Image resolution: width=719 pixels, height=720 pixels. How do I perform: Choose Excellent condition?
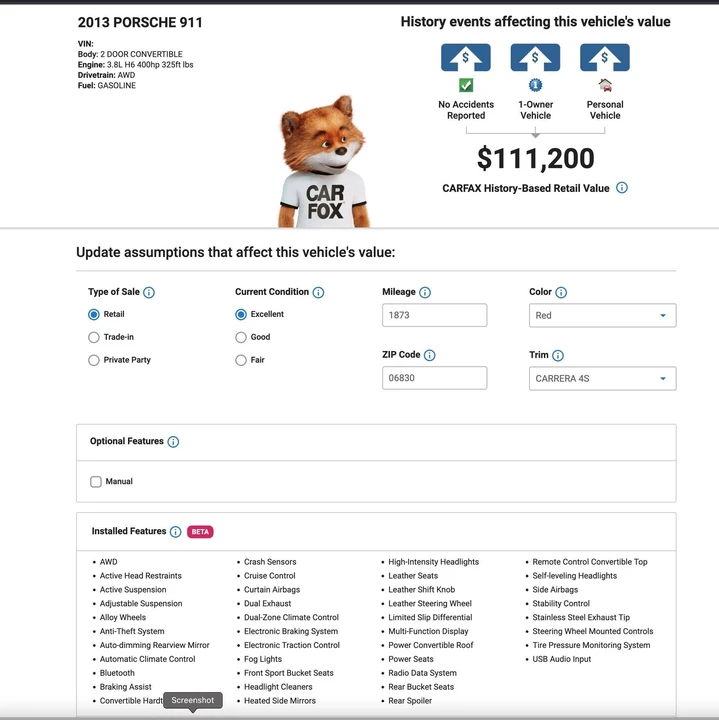(241, 315)
